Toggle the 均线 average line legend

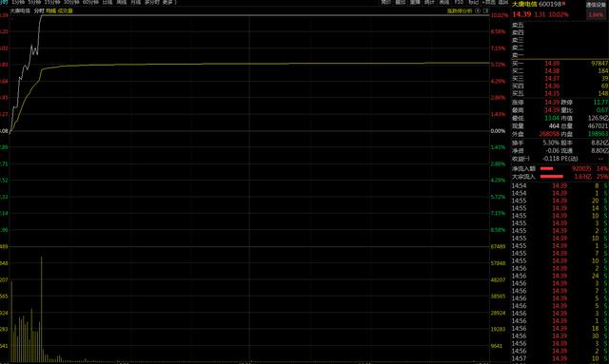50,10
